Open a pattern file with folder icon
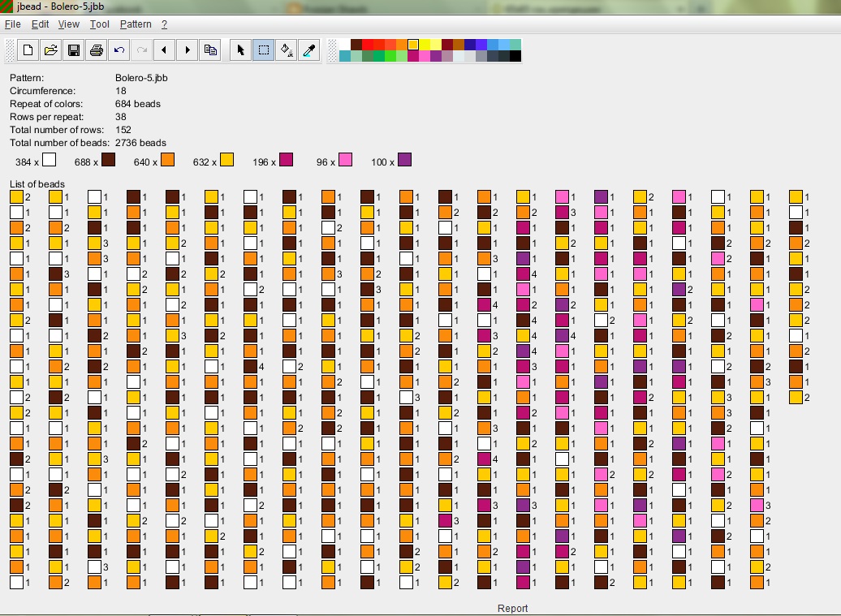This screenshot has width=841, height=616. [x=51, y=50]
